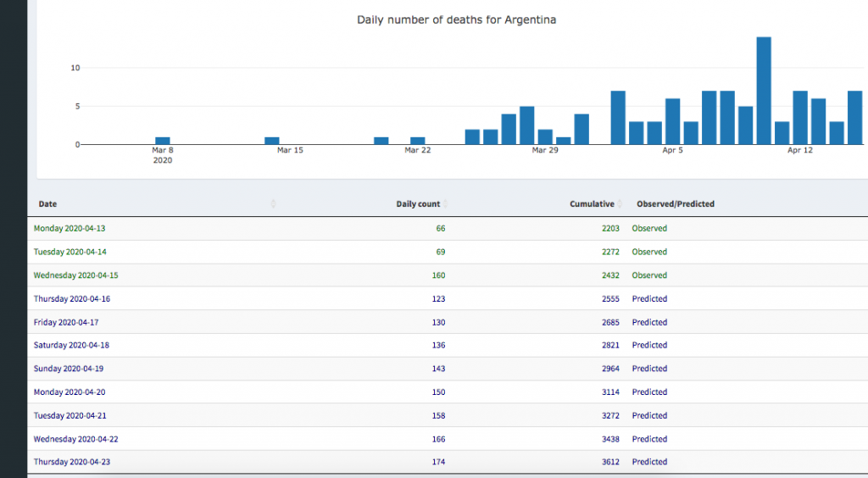Click the tallest bar in the deaths chart
868x478 pixels.
tap(764, 91)
